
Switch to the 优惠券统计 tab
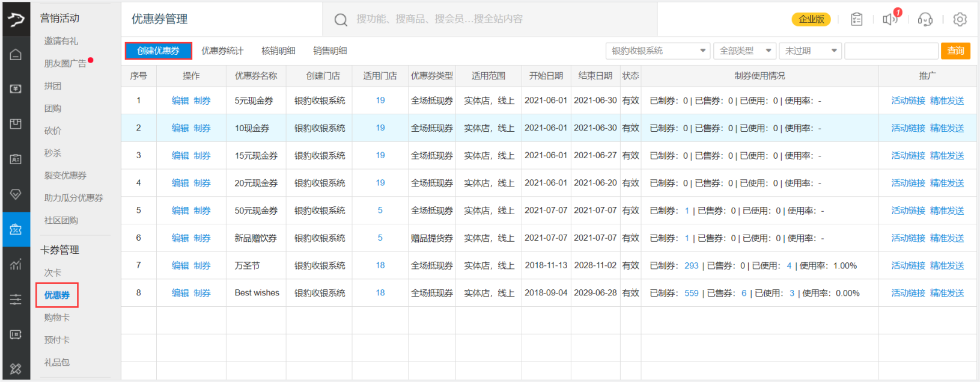[x=222, y=51]
